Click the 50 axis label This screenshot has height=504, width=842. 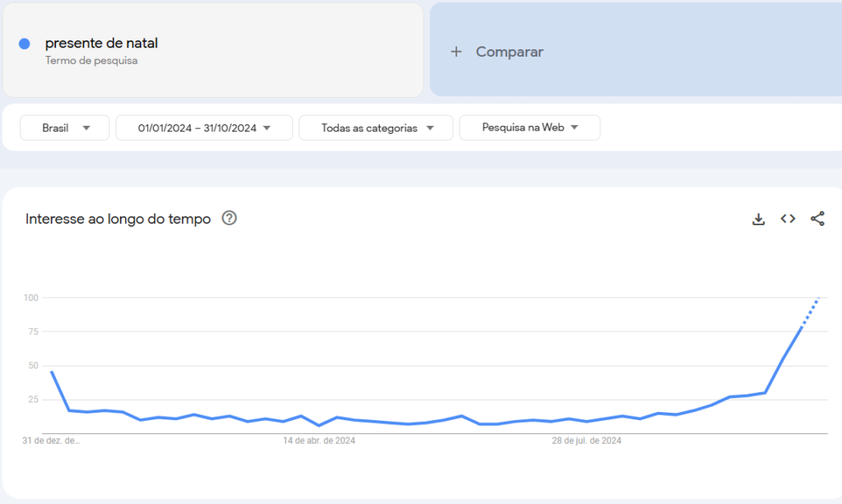33,366
